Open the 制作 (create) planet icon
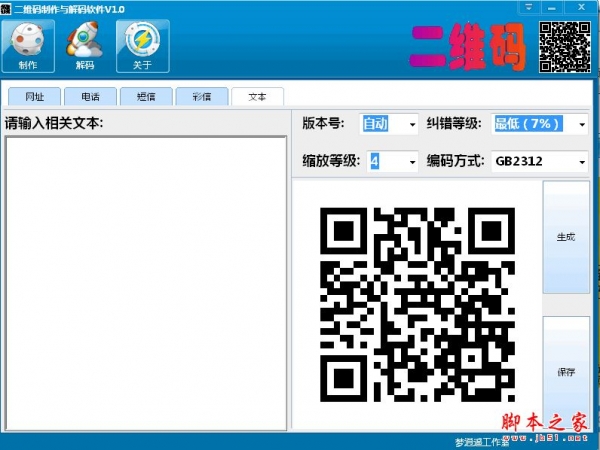The image size is (600, 450). click(x=28, y=46)
